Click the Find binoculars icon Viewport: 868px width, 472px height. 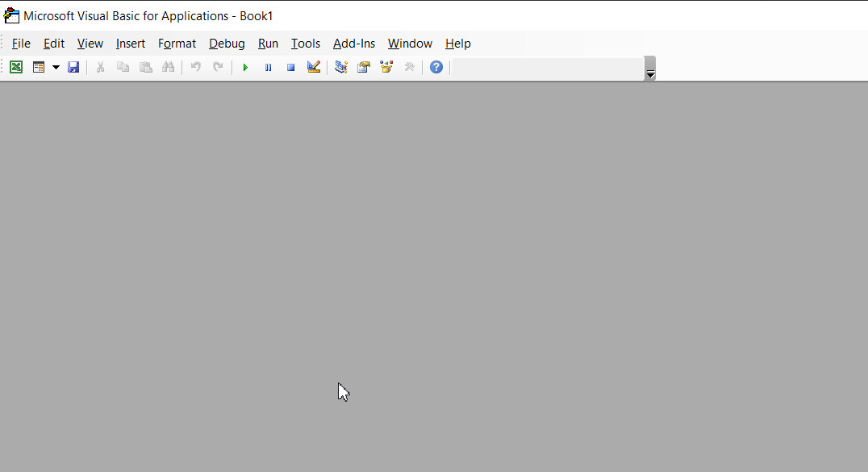pyautogui.click(x=169, y=67)
